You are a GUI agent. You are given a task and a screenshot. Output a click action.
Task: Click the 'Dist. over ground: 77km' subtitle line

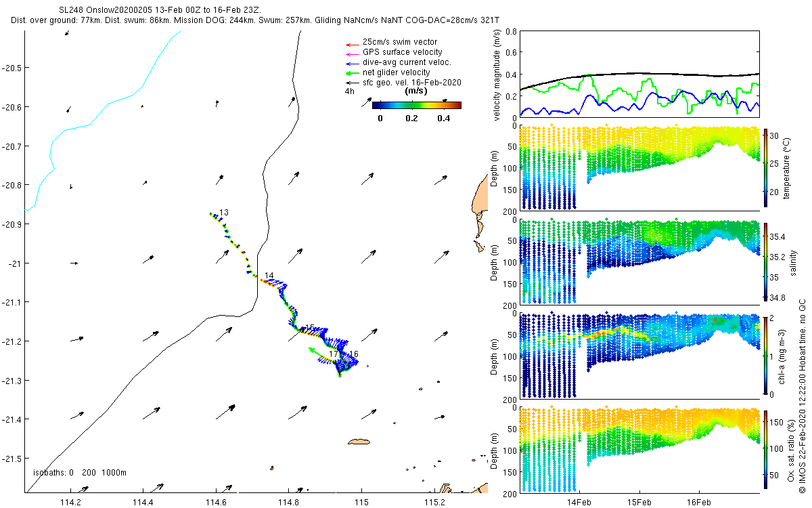coord(256,22)
